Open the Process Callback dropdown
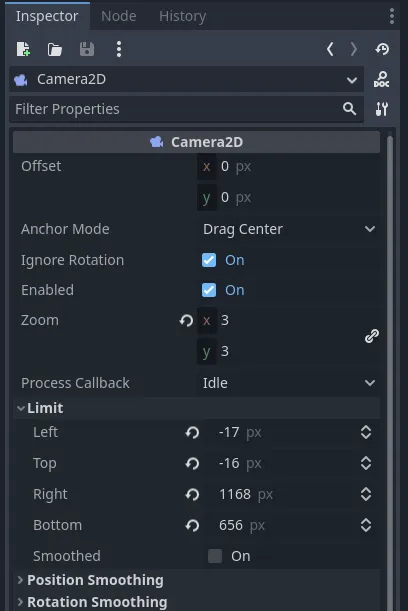This screenshot has width=408, height=611. pos(289,383)
